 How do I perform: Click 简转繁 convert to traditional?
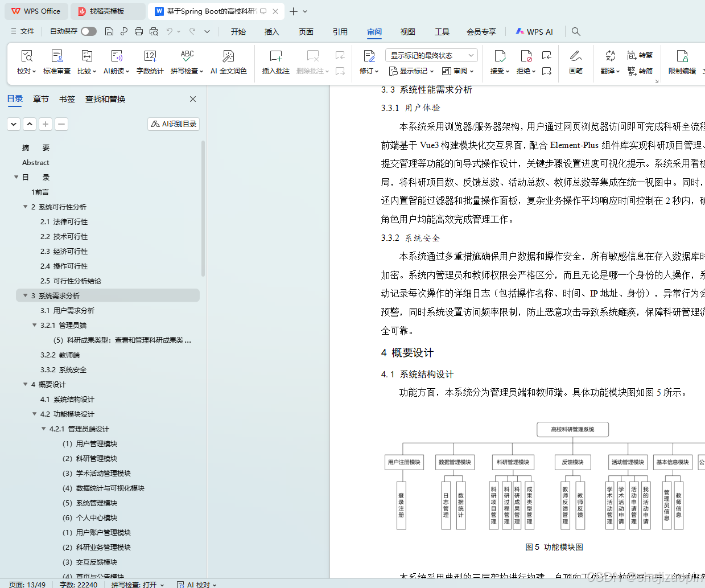click(x=640, y=55)
